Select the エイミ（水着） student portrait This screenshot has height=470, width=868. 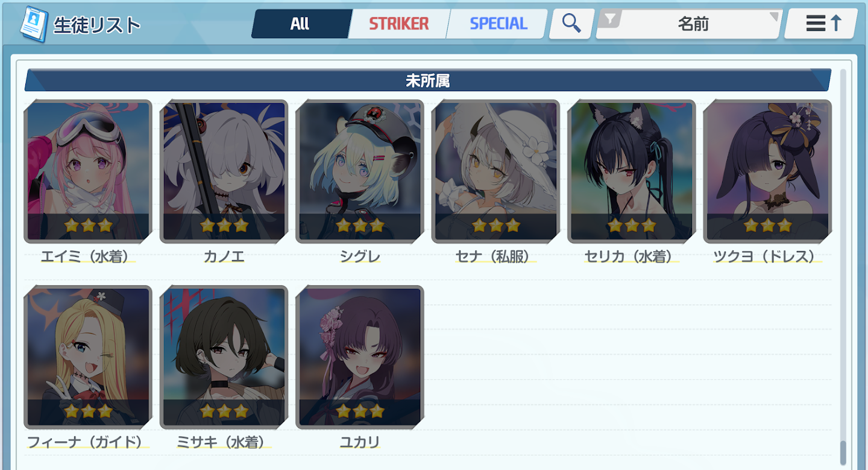coord(88,171)
